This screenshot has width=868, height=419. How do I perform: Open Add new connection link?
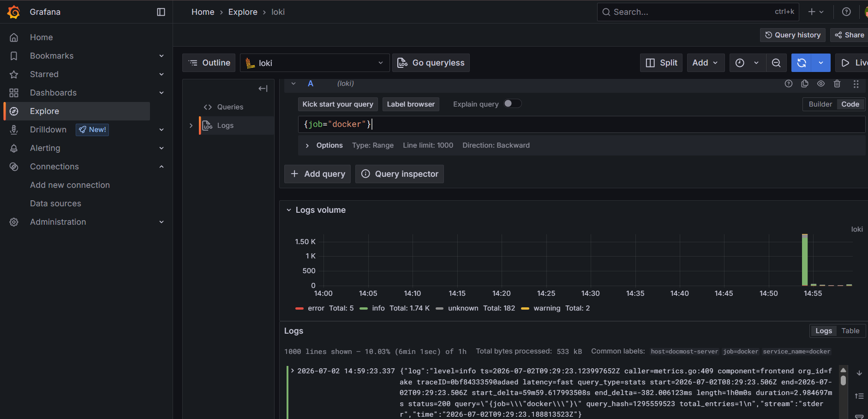70,185
